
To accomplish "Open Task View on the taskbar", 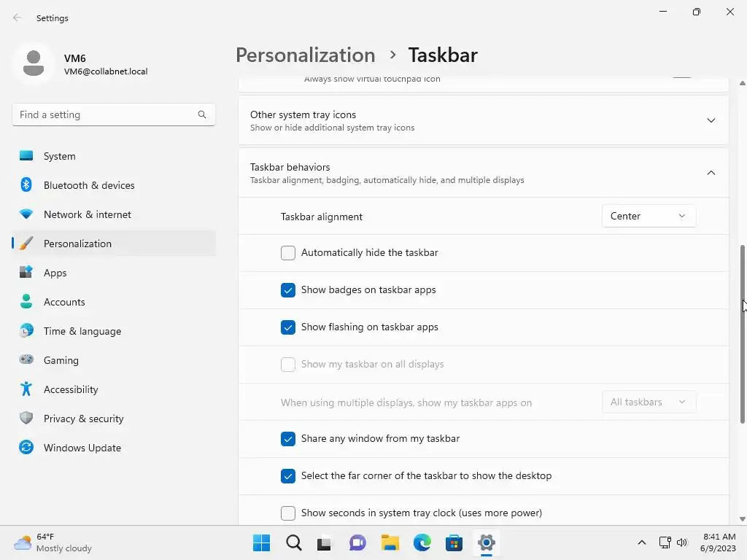I will point(325,542).
